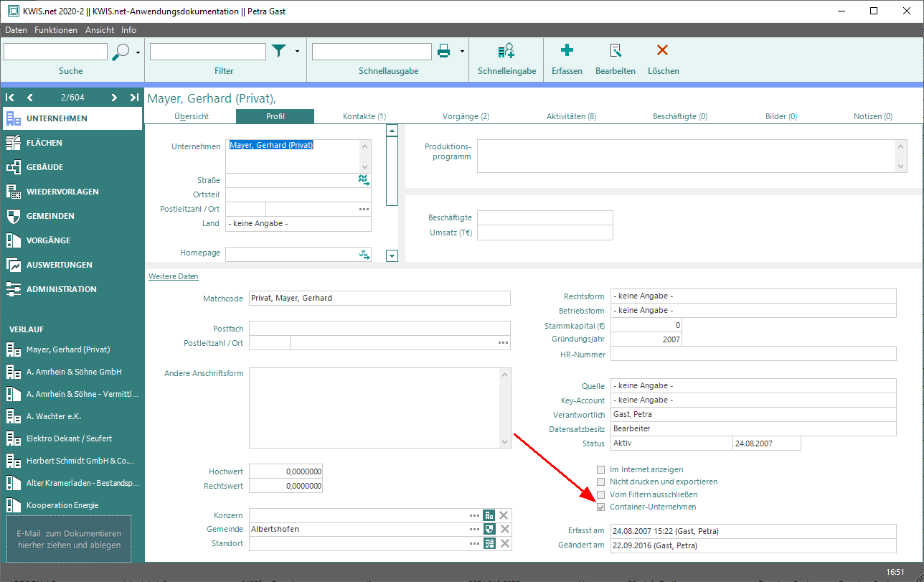924x582 pixels.
Task: Click the Postfach input field
Action: click(x=379, y=328)
